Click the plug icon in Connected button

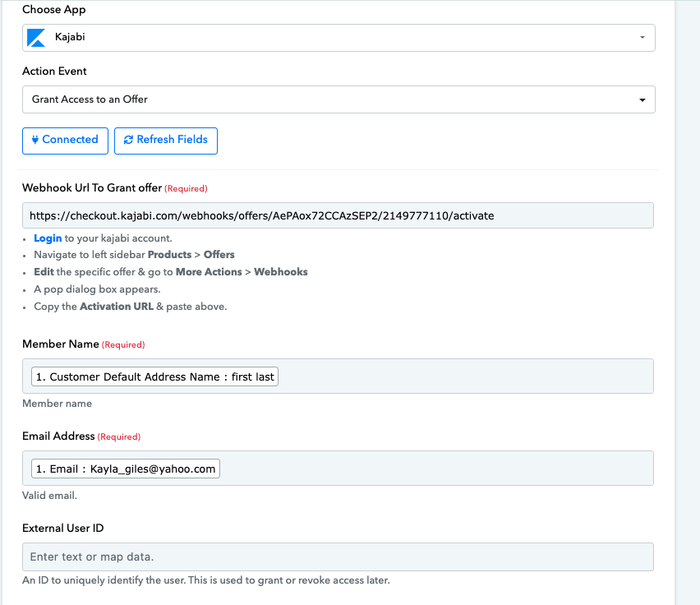[x=35, y=140]
